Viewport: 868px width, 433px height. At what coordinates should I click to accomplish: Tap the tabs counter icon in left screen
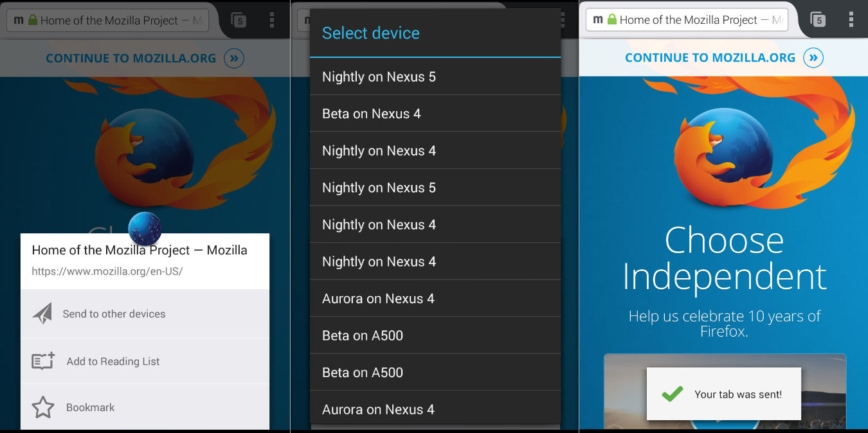[239, 21]
